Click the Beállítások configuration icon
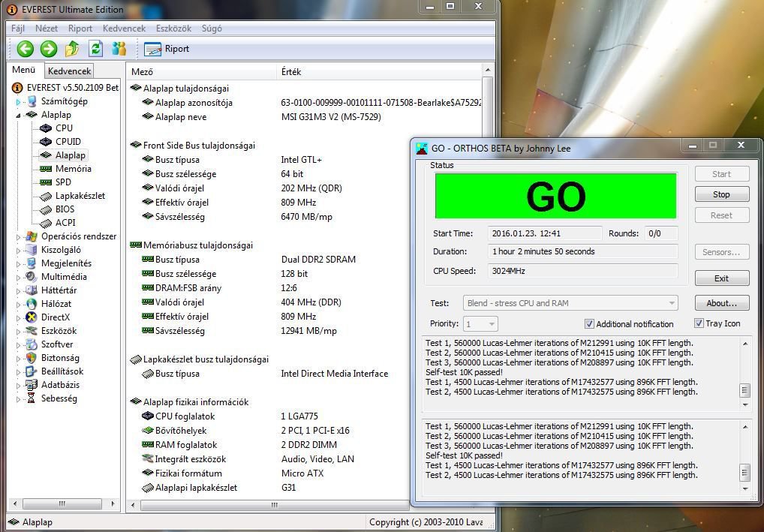Viewport: 764px width, 532px height. point(32,371)
